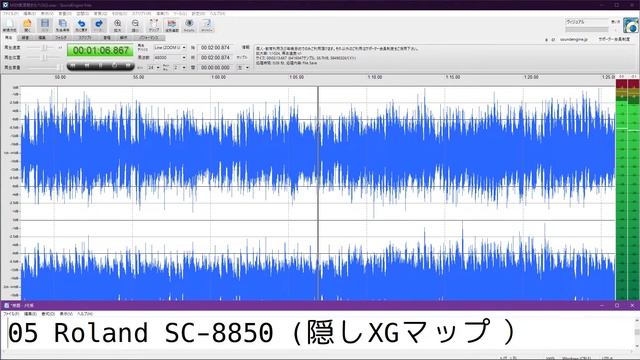Screen dimensions: 640x360
Task: Open the サポーター会員制度 link
Action: coord(614,40)
